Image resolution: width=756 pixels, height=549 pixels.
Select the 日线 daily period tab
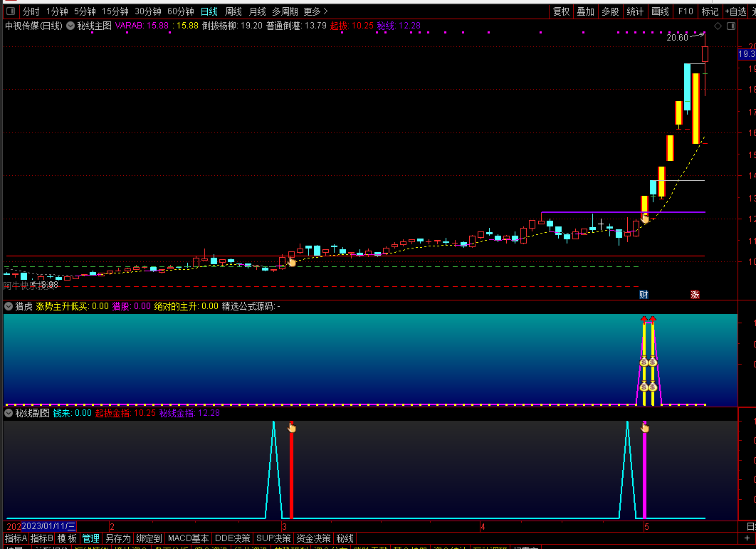(209, 11)
